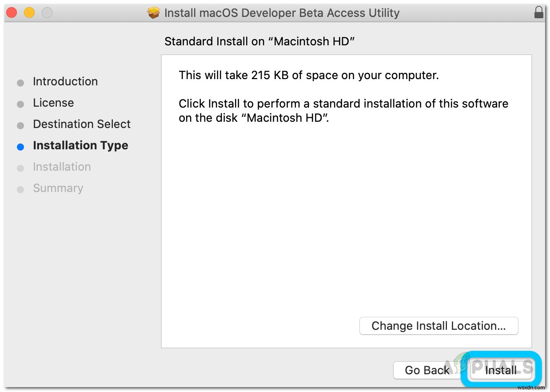Click the Summary step bullet
550x392 pixels.
tap(20, 189)
